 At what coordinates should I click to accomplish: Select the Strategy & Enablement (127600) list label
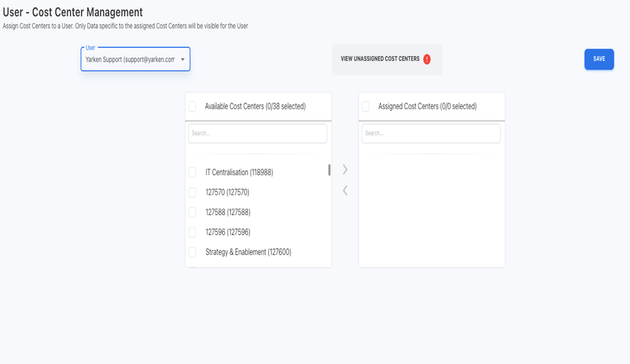(x=248, y=252)
